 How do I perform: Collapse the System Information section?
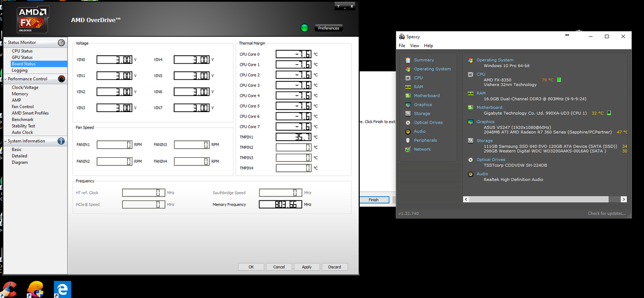tap(6, 141)
